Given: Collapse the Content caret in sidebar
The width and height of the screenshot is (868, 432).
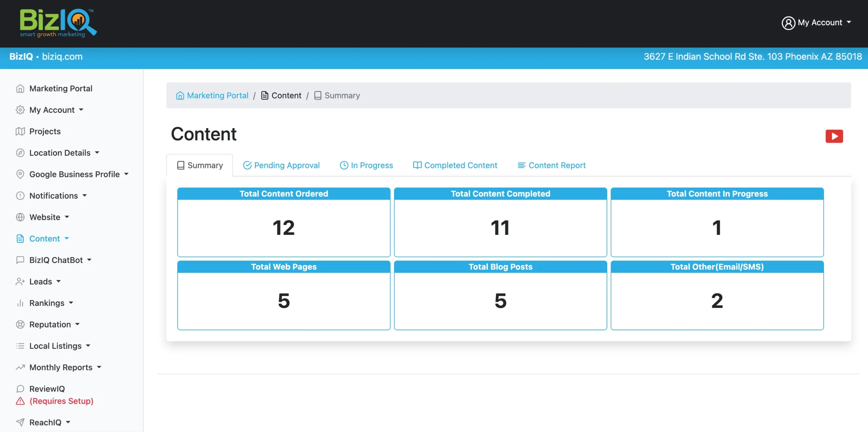Looking at the screenshot, I should click(66, 238).
